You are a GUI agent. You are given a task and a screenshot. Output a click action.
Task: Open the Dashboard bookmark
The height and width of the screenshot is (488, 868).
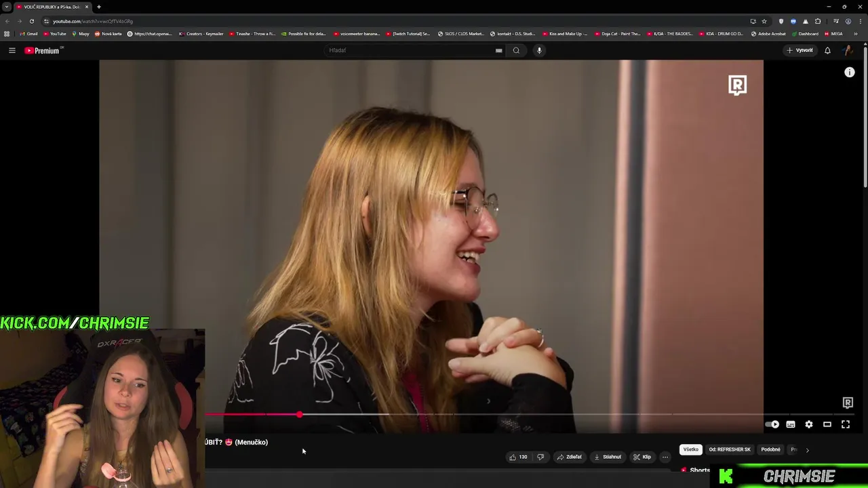coord(805,34)
